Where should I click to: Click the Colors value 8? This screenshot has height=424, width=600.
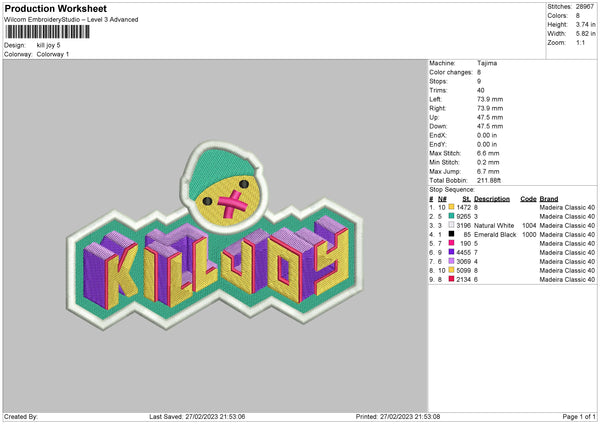point(578,16)
